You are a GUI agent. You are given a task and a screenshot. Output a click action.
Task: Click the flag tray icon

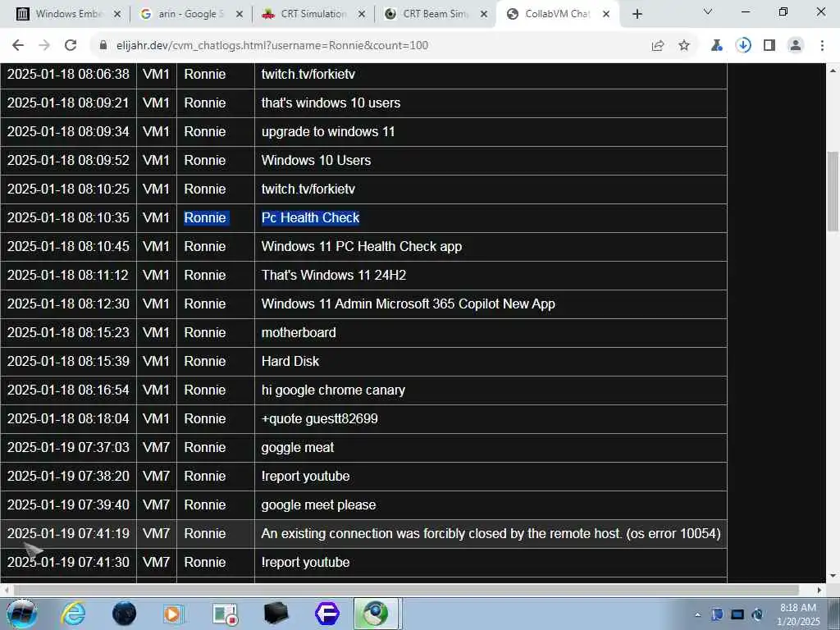[x=717, y=614]
